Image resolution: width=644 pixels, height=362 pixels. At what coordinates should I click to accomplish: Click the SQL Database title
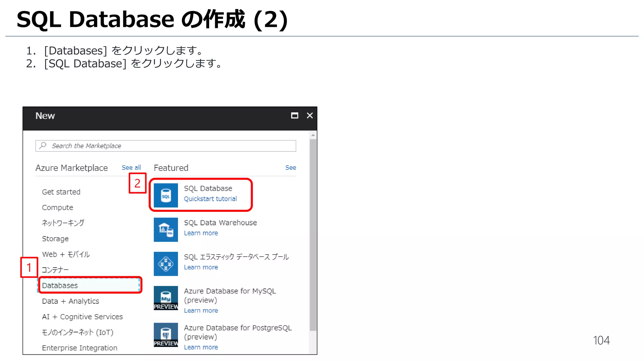coord(208,188)
